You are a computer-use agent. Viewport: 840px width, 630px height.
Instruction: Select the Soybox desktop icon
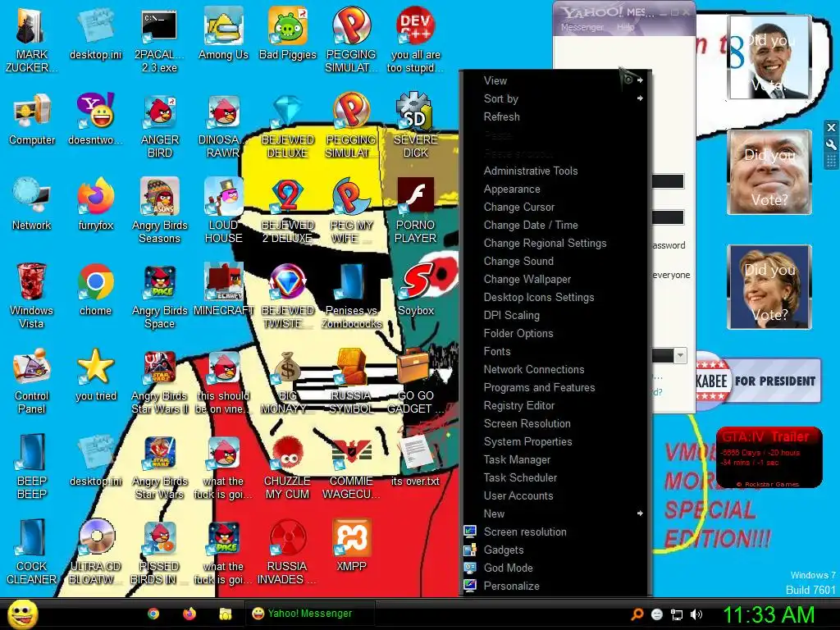416,290
